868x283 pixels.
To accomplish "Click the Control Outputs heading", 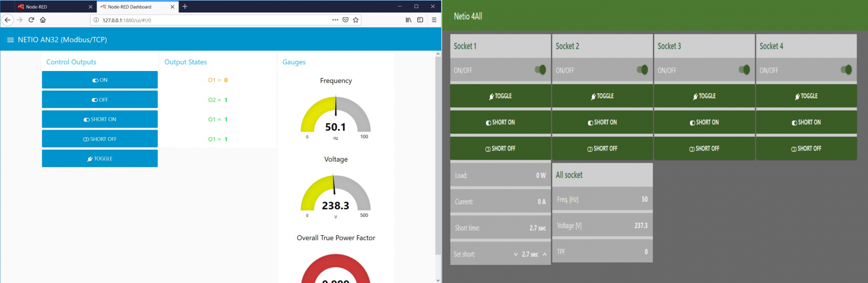I will [71, 62].
